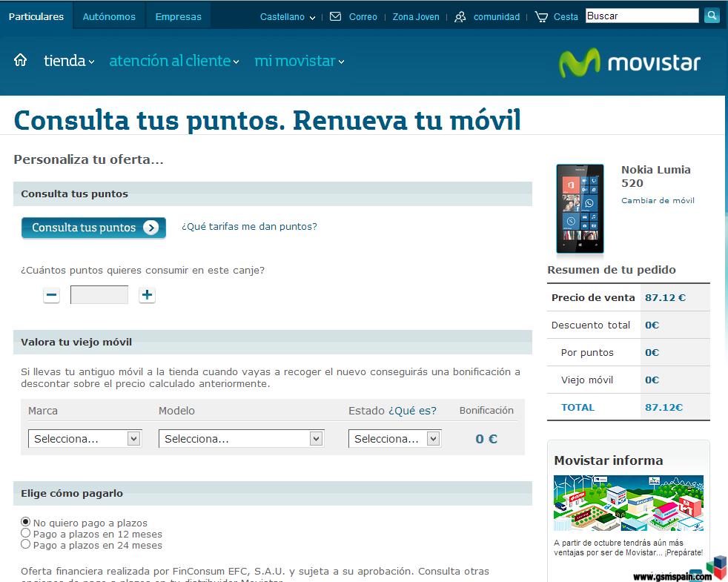728x582 pixels.
Task: Click the TOTAL 87.12€ value
Action: 664,407
